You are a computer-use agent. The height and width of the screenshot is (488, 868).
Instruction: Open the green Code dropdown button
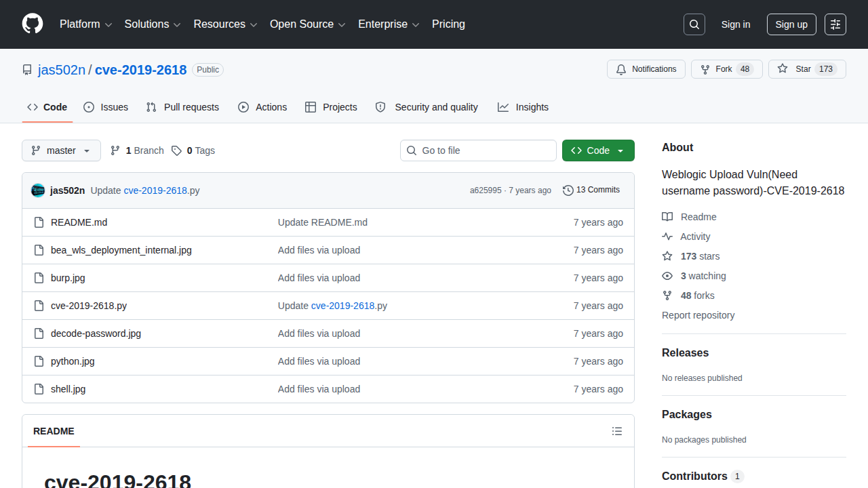pyautogui.click(x=598, y=150)
